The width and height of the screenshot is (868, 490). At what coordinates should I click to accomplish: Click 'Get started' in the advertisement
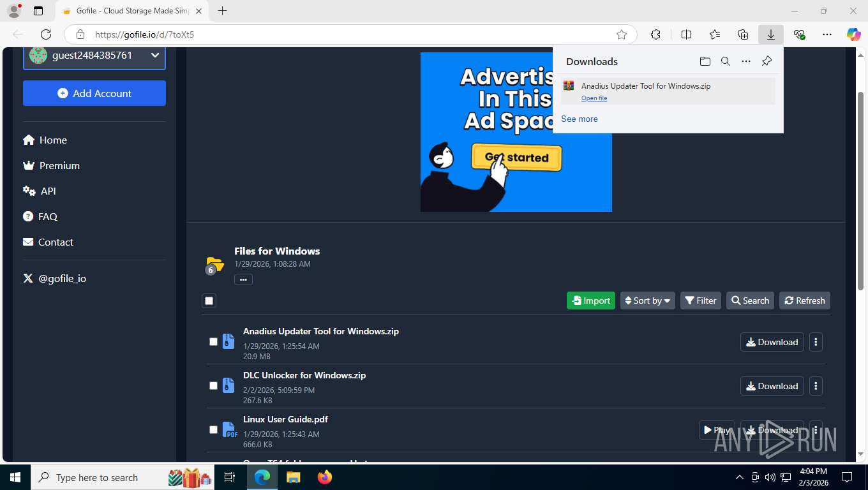tap(516, 158)
